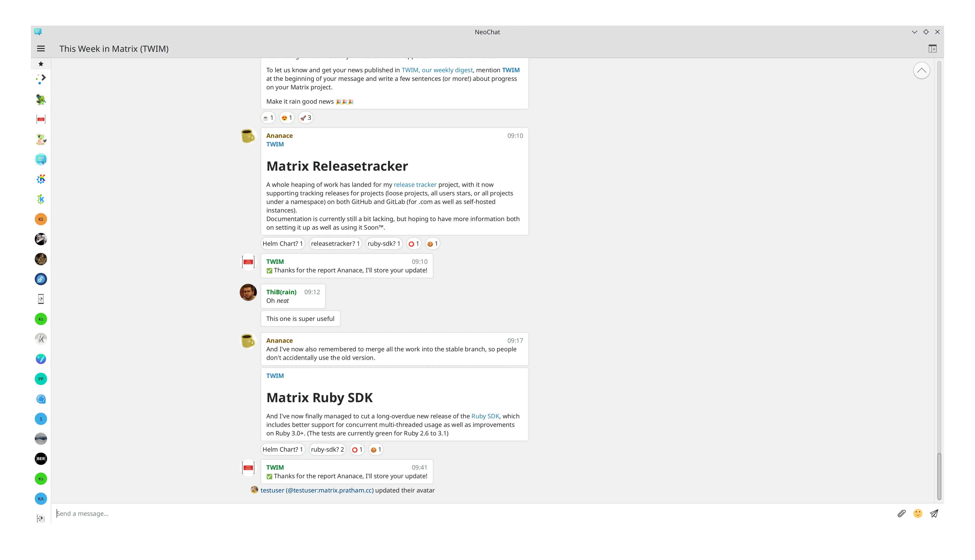The width and height of the screenshot is (975, 560).
Task: Toggle cookie reaction under Matrix Ruby SDK message
Action: 376,449
